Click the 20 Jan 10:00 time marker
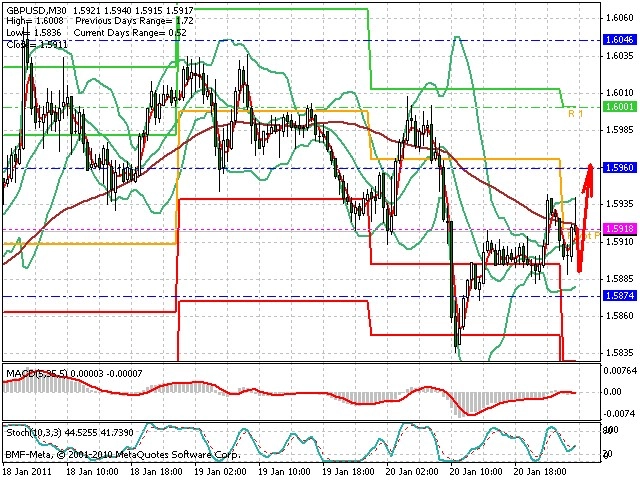Image resolution: width=640 pixels, height=480 pixels. (477, 472)
